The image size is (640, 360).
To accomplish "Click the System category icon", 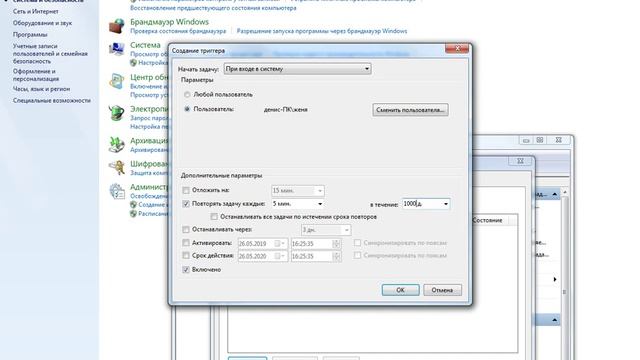I will click(x=116, y=49).
